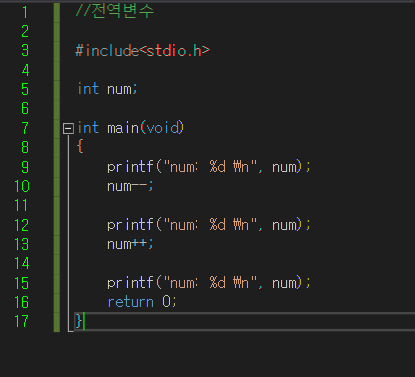Click line number 7 in gutter
415x377 pixels.
pos(25,128)
